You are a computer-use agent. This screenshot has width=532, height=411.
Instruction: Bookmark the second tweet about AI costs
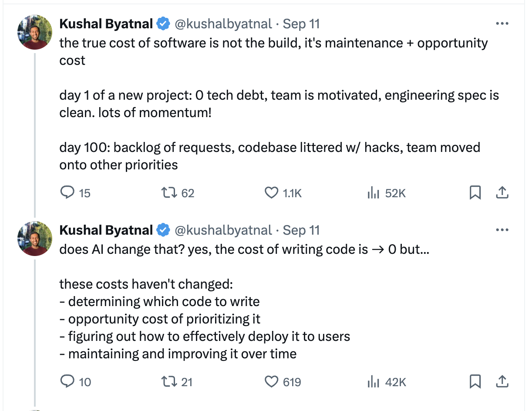[x=475, y=382]
